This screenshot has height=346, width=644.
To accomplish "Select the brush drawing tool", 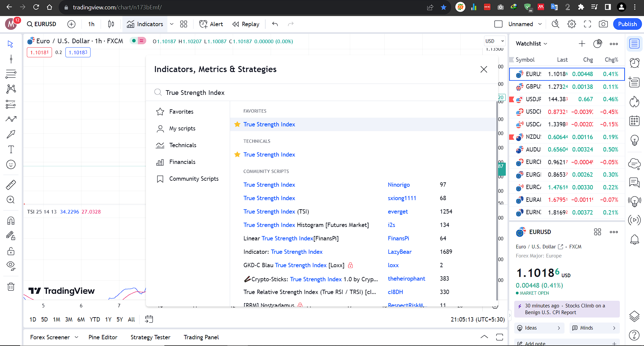I will 11,119.
